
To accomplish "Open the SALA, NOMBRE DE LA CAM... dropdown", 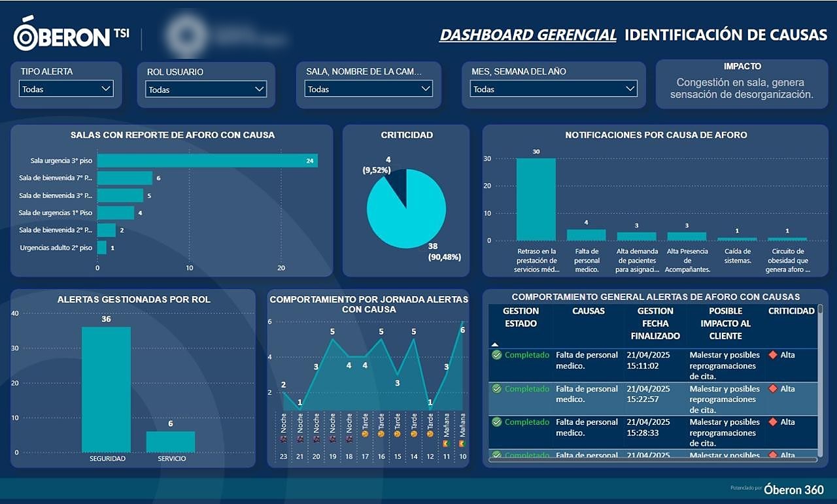I will (369, 89).
